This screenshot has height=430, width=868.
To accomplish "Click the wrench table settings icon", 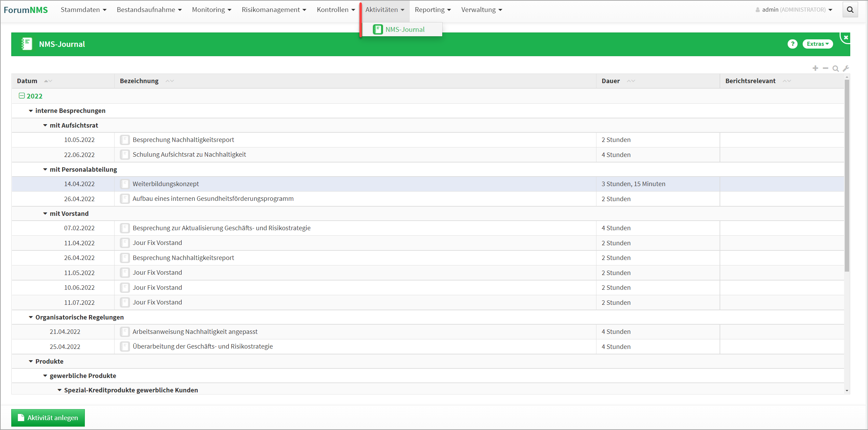I will tap(846, 68).
